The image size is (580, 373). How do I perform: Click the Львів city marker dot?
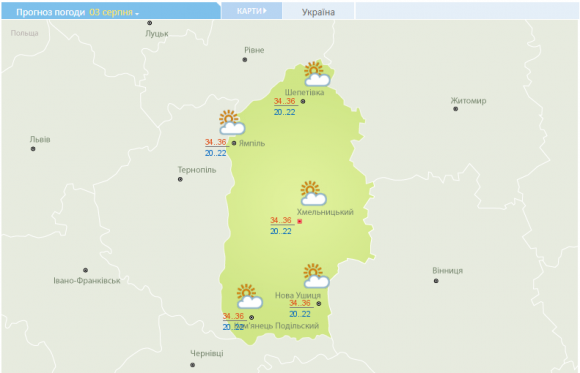pyautogui.click(x=33, y=149)
